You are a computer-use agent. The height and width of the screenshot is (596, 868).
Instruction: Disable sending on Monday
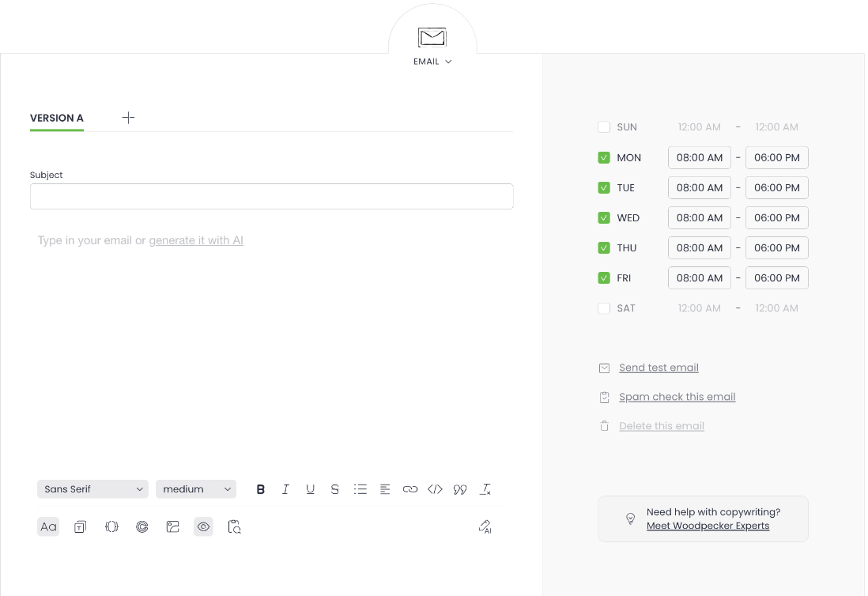point(604,157)
